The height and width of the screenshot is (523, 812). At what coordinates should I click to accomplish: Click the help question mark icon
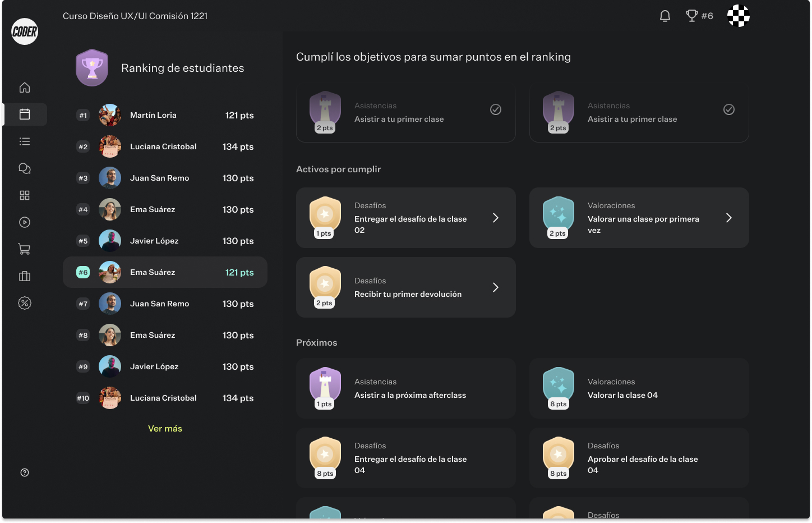[25, 472]
